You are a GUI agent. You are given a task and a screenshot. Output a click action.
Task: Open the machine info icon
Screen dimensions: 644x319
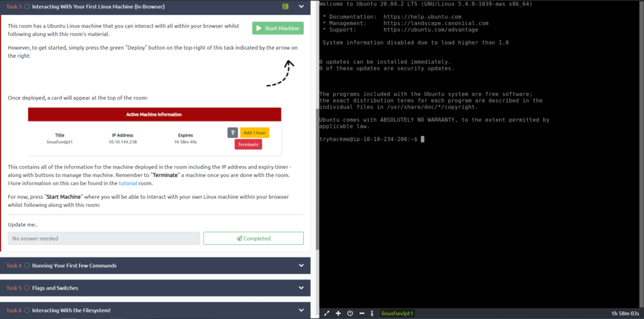pyautogui.click(x=372, y=313)
